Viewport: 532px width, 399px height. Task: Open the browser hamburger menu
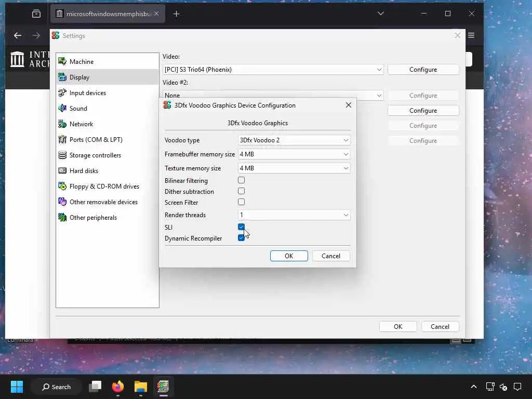pos(471,35)
